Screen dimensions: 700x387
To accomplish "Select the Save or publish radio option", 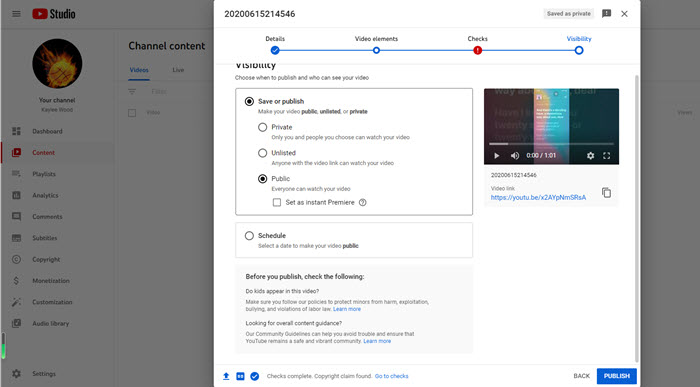I will (249, 101).
